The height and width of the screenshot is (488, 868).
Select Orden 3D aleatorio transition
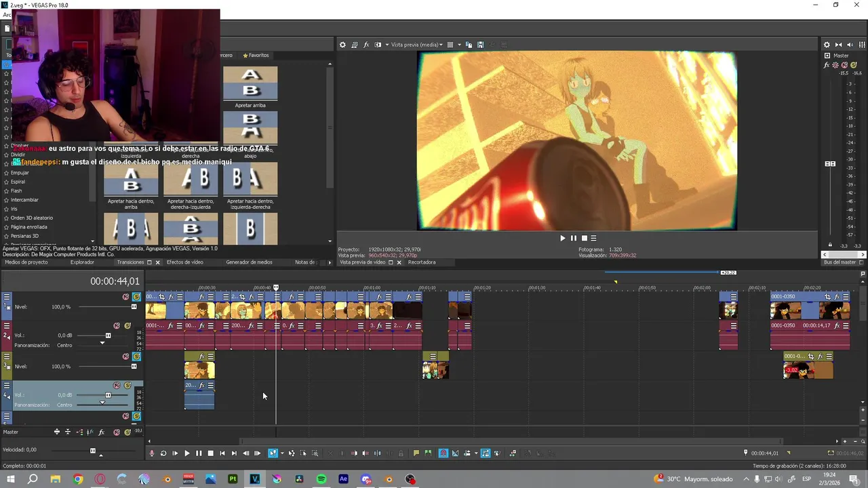pos(31,218)
